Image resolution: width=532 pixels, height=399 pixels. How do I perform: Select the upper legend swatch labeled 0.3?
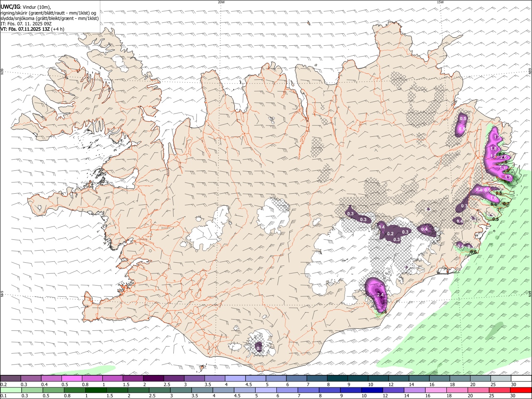click(x=31, y=378)
